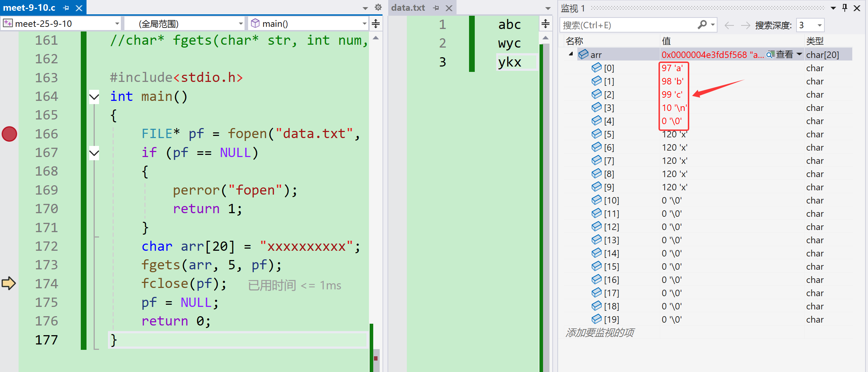The height and width of the screenshot is (372, 868).
Task: Select the [12] row in watch
Action: pyautogui.click(x=708, y=227)
